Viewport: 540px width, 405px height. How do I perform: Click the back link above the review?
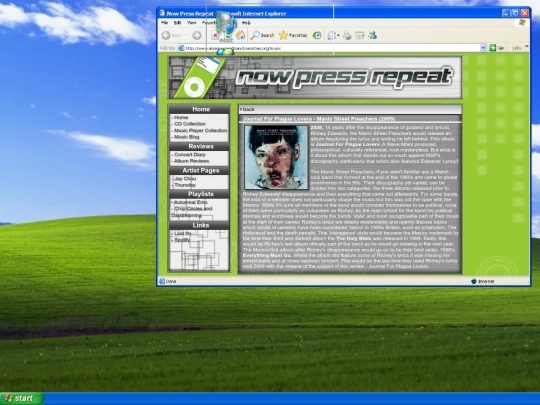[x=247, y=109]
